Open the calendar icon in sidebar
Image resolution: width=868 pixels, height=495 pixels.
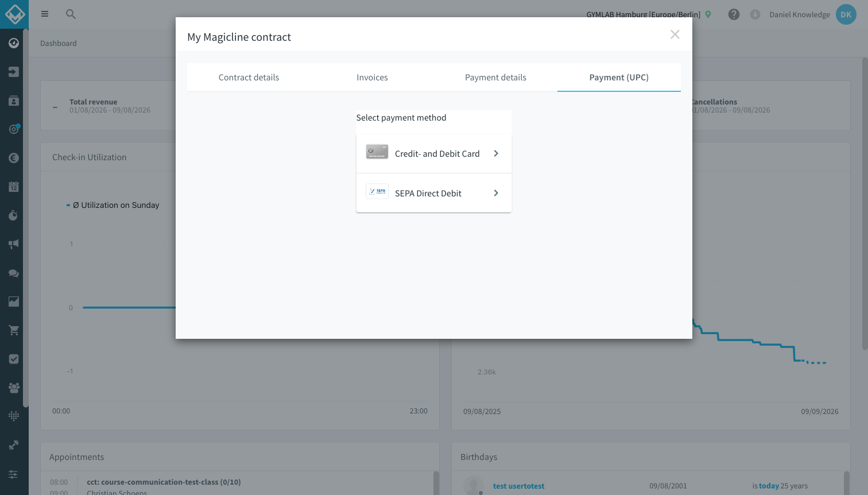click(14, 187)
